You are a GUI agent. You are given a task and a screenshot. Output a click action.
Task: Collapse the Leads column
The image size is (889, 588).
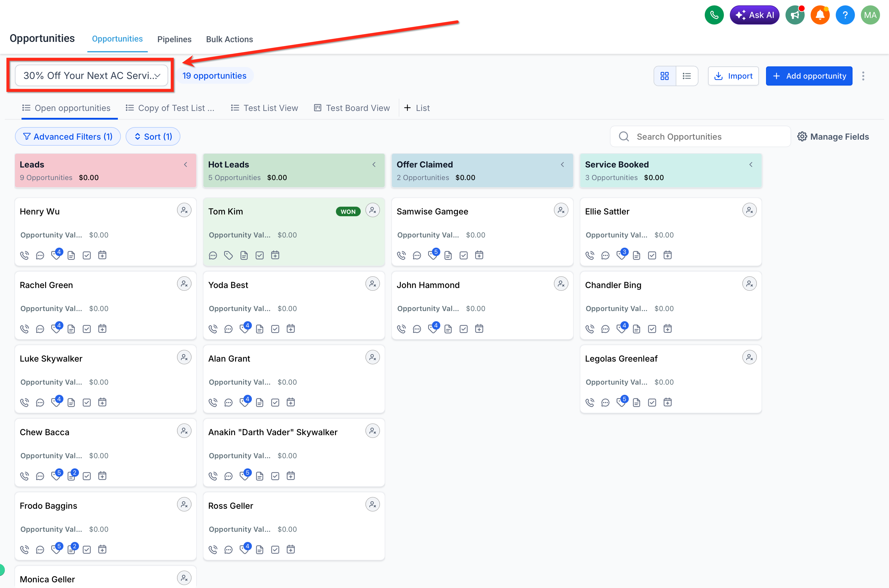click(x=185, y=164)
